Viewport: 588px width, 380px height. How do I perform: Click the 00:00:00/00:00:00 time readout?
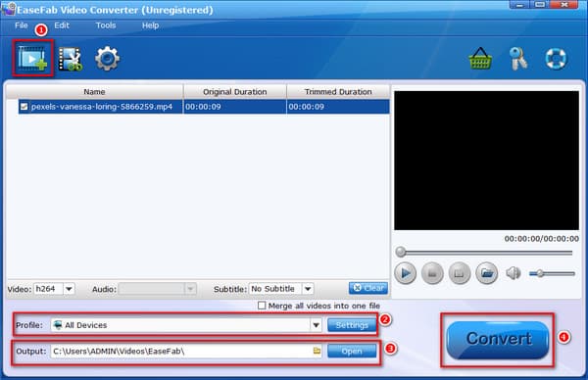coord(541,239)
